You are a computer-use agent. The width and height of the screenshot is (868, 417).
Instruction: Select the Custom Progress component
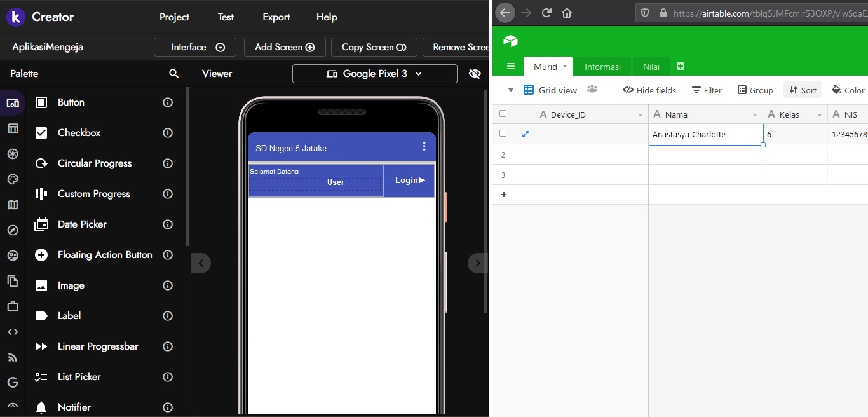[x=93, y=194]
